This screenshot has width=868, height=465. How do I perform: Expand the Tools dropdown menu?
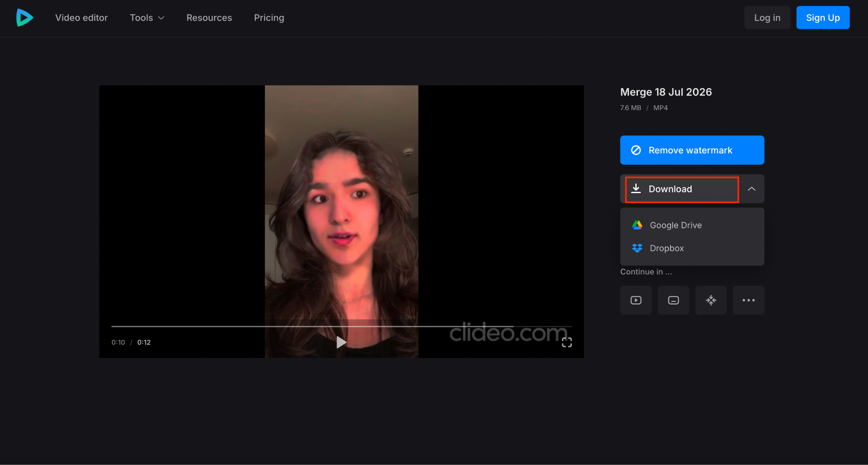tap(147, 18)
